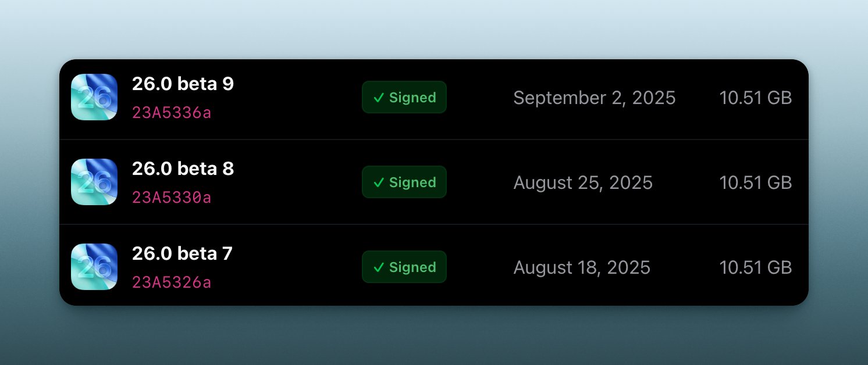Screen dimensions: 868x365
Task: Click the August 18, 2025 release date
Action: pyautogui.click(x=582, y=267)
